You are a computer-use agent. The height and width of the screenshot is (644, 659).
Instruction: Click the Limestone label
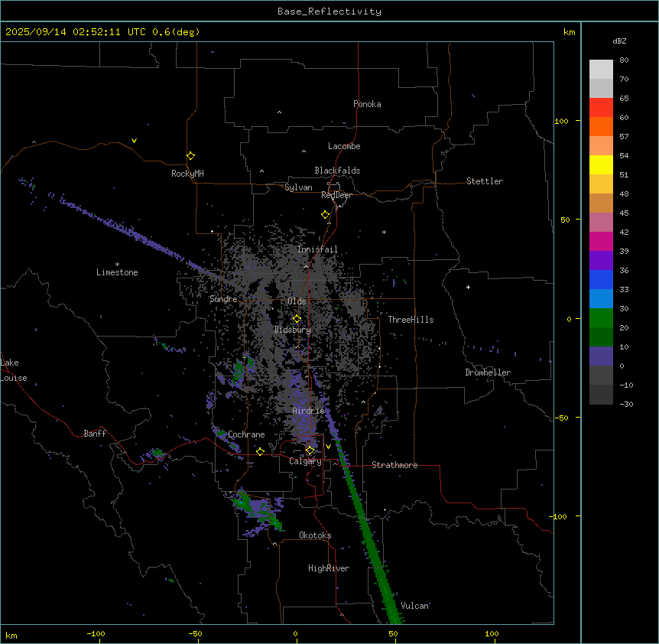pos(117,272)
